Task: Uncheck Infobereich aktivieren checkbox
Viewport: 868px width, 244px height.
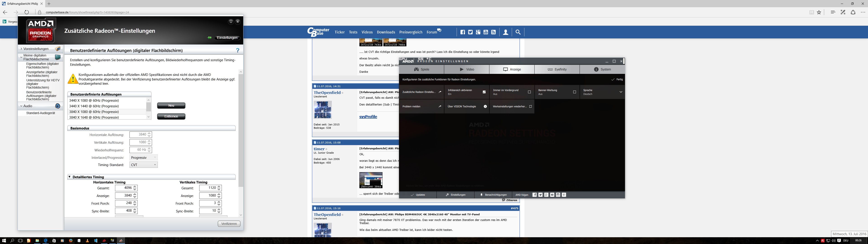Action: click(x=484, y=92)
